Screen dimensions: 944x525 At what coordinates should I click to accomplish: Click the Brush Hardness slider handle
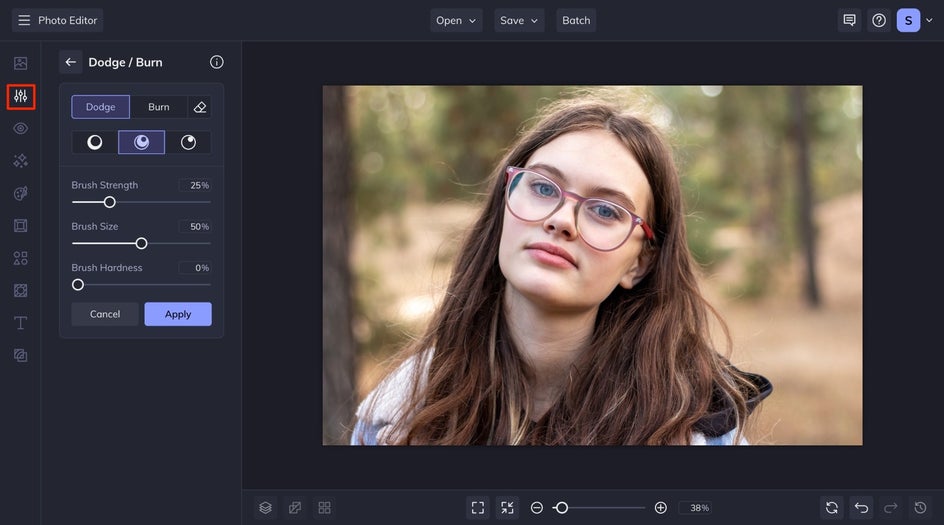pyautogui.click(x=78, y=285)
